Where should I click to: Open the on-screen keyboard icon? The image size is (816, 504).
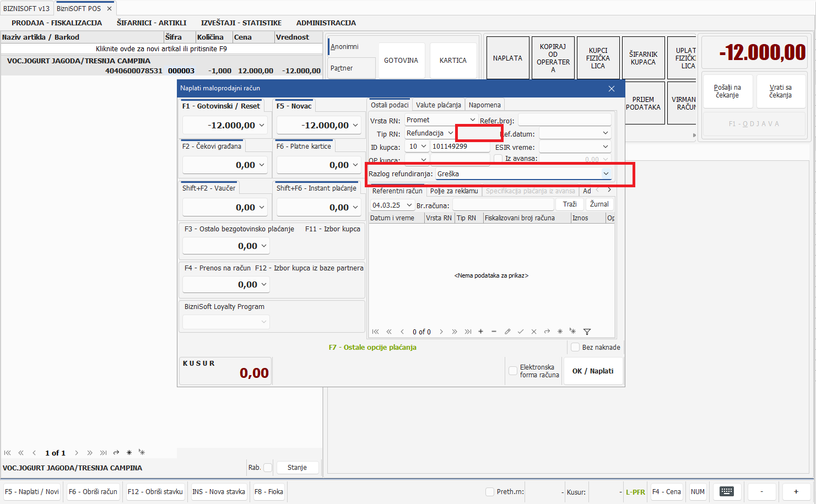point(726,492)
